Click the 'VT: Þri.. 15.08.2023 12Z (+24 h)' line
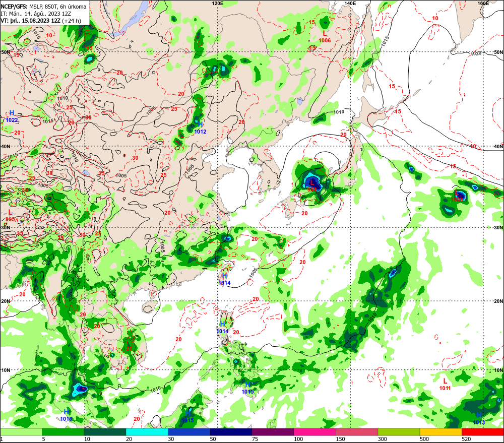Image resolution: width=504 pixels, height=443 pixels. click(41, 21)
